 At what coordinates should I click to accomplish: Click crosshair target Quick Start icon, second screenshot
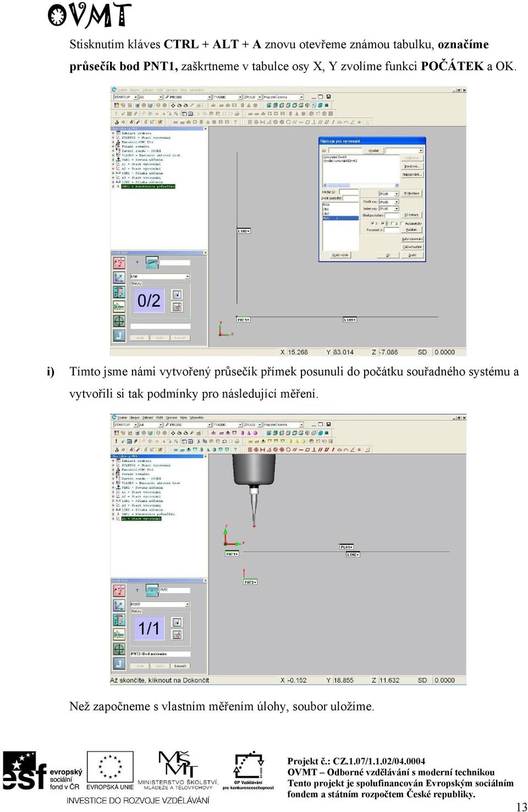click(x=119, y=649)
